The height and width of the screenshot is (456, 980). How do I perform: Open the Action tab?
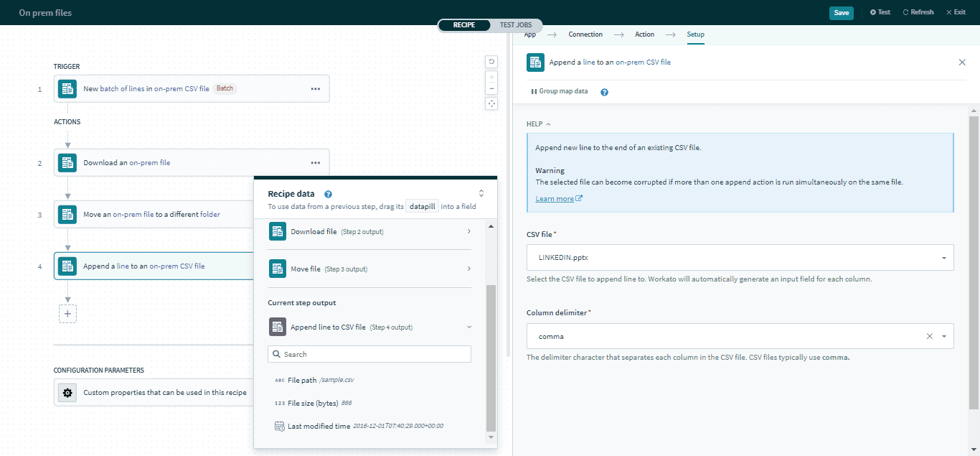click(x=644, y=34)
